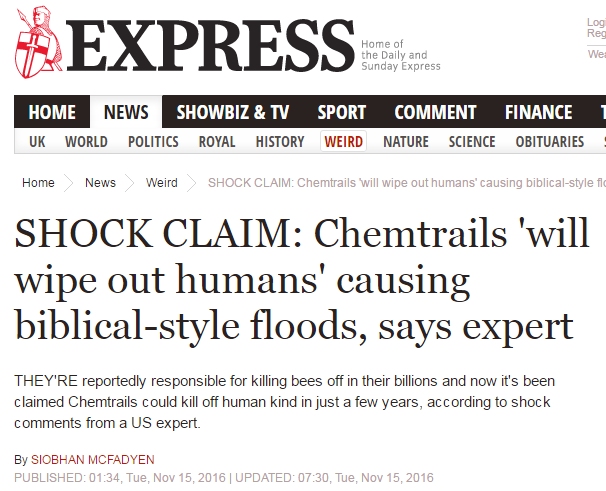Open author Siobhan McFadyen's page
Screen dimensions: 606x491
click(x=93, y=460)
